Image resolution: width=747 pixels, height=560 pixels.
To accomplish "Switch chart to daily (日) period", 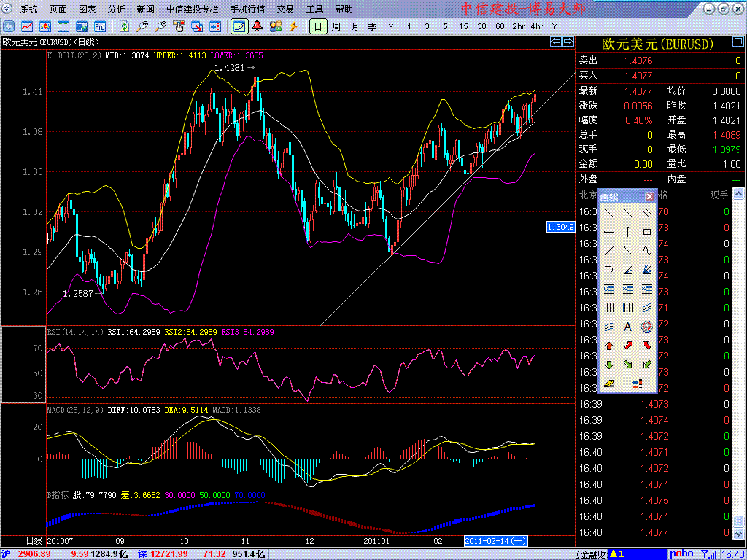I will pos(317,26).
